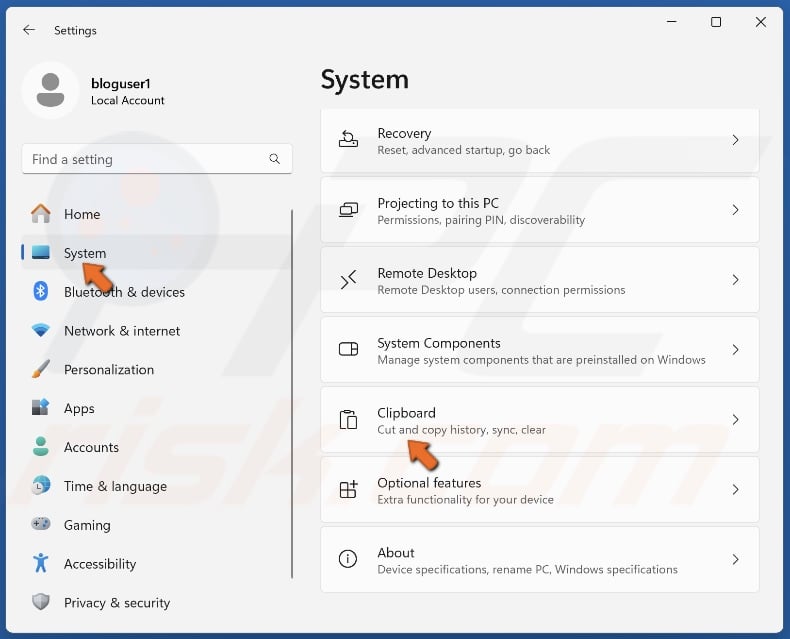The height and width of the screenshot is (639, 790).
Task: Click the 'Local Account' label
Action: pyautogui.click(x=127, y=100)
